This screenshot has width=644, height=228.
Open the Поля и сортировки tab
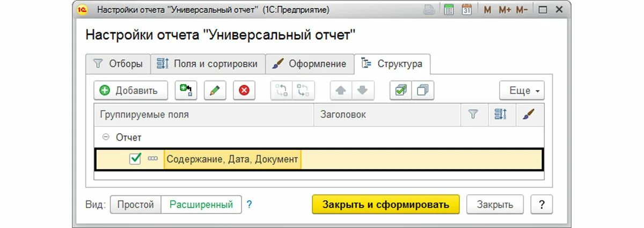coord(208,64)
